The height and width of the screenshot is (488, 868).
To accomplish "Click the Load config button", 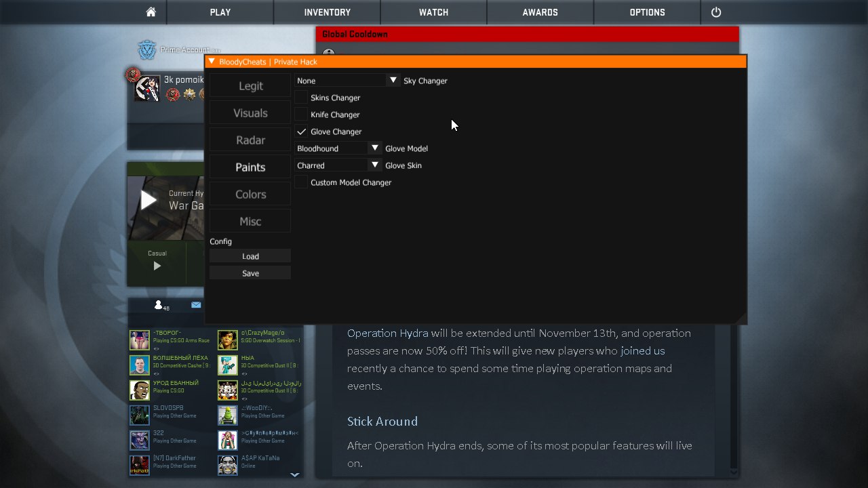I will point(250,256).
